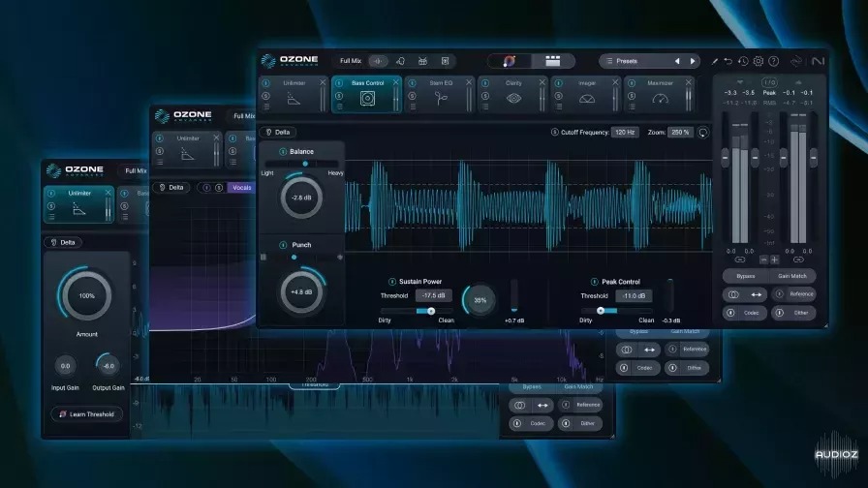Click Gain Match in the front window
Viewport: 868px width, 488px height.
click(x=792, y=276)
